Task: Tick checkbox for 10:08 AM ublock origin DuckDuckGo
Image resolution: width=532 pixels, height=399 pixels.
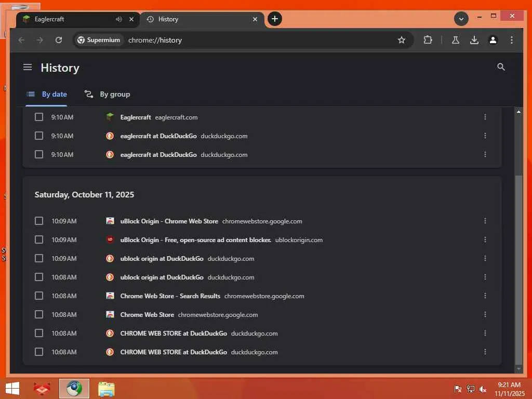Action: click(x=39, y=277)
